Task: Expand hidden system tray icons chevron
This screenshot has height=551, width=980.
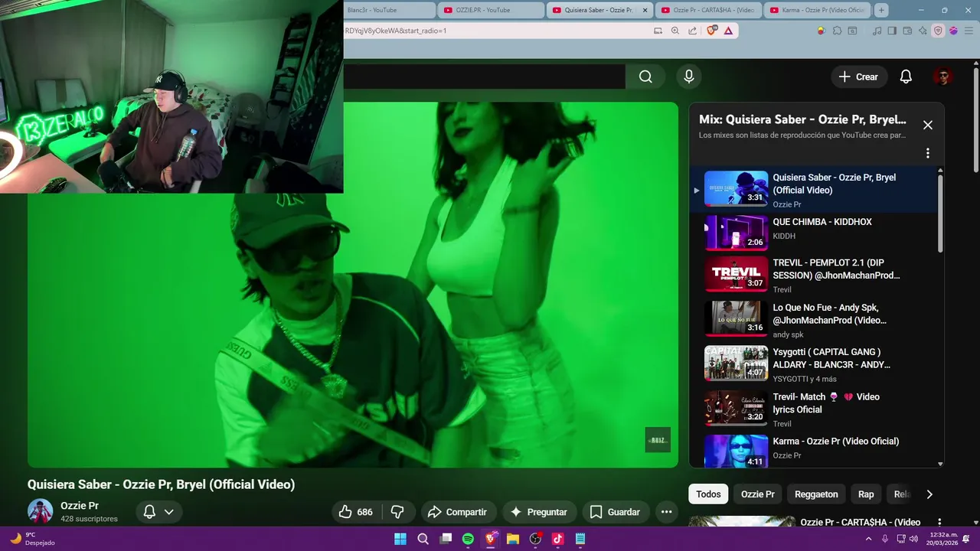Action: (870, 539)
